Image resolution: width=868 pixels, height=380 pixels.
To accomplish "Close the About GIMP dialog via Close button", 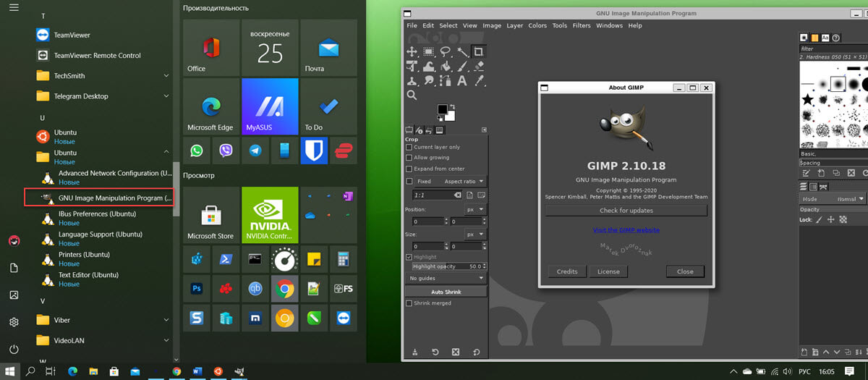I will pos(685,271).
